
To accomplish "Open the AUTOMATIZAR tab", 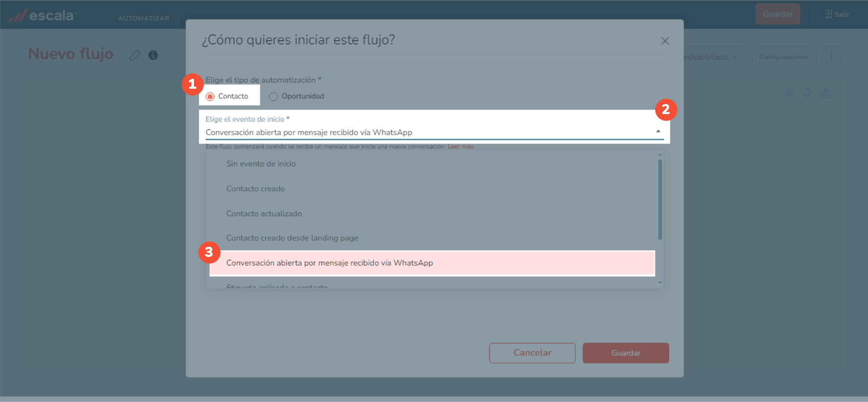I will 144,18.
